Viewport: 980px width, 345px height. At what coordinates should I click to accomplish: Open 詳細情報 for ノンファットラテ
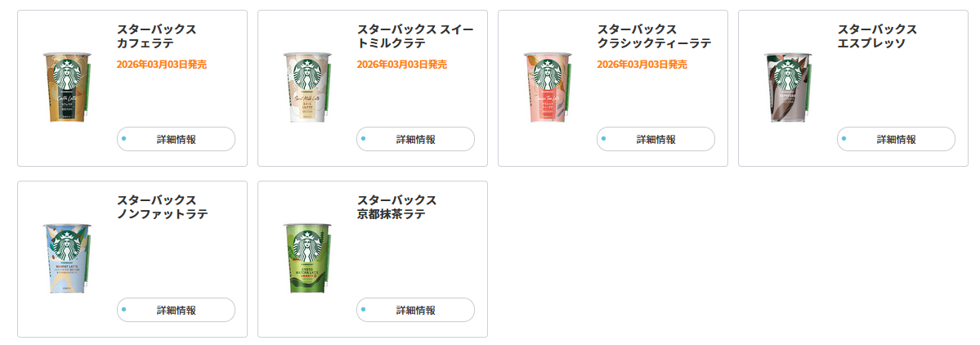[176, 310]
